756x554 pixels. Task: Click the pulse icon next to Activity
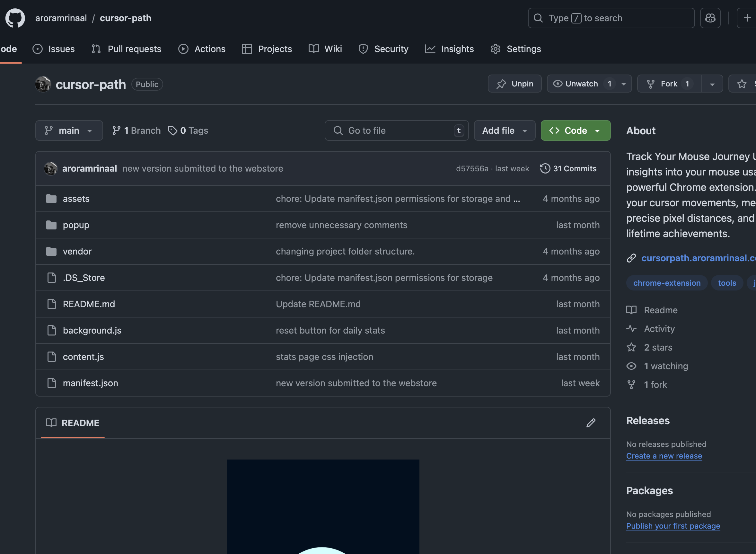tap(631, 329)
